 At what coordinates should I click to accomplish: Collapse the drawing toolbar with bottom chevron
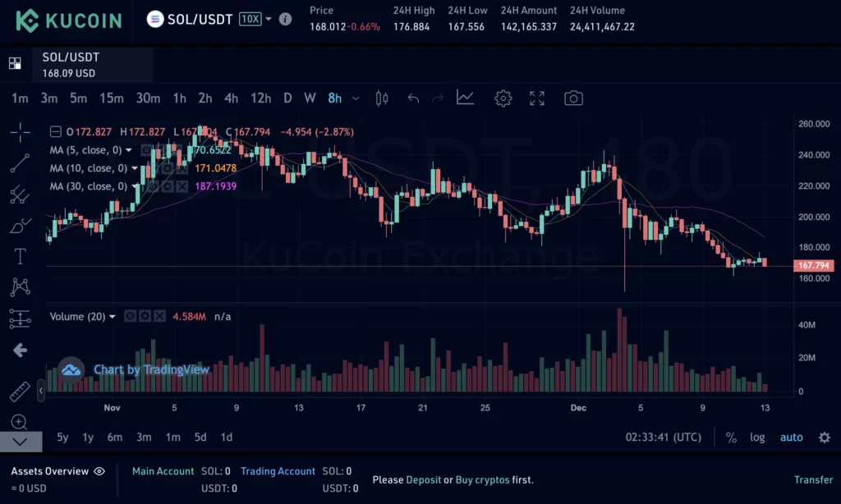(x=21, y=442)
